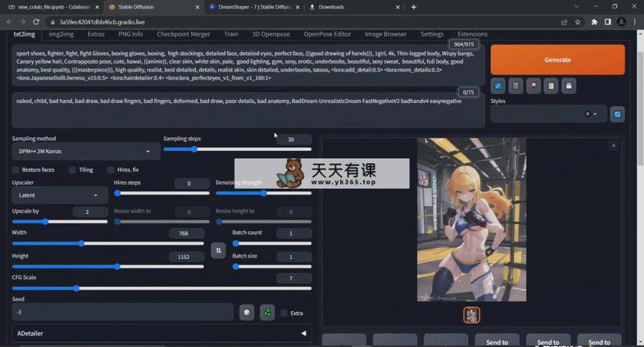The height and width of the screenshot is (347, 644).
Task: Randomize seed with the dice icon
Action: (247, 312)
